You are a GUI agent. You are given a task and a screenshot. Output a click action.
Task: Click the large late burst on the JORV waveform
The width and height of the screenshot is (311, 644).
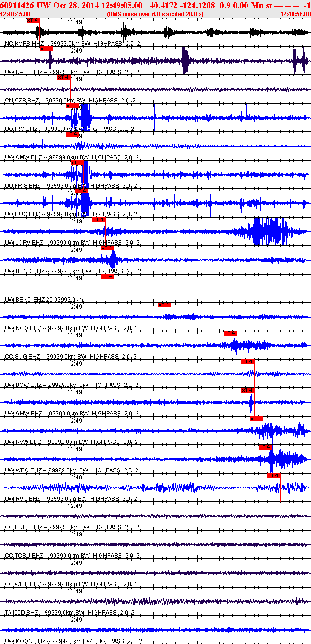click(270, 231)
